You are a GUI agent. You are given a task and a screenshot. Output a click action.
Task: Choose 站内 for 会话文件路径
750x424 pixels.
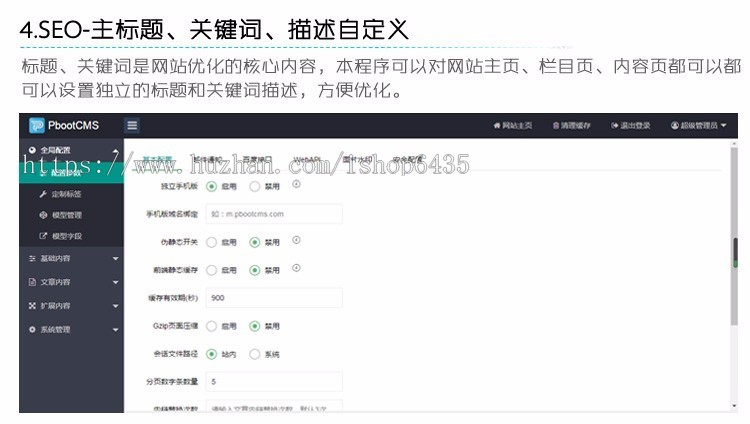click(211, 354)
